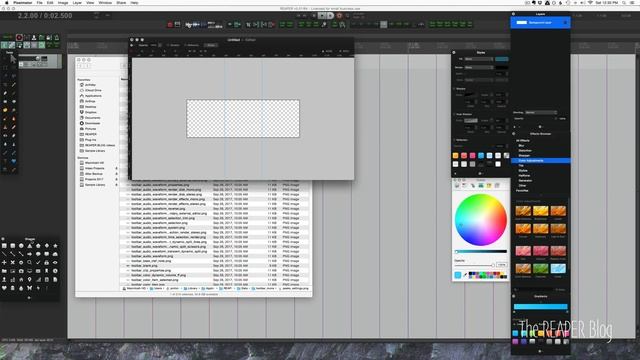640x360 pixels.
Task: Adjust the brightness slider under color wheel
Action: tap(481, 251)
